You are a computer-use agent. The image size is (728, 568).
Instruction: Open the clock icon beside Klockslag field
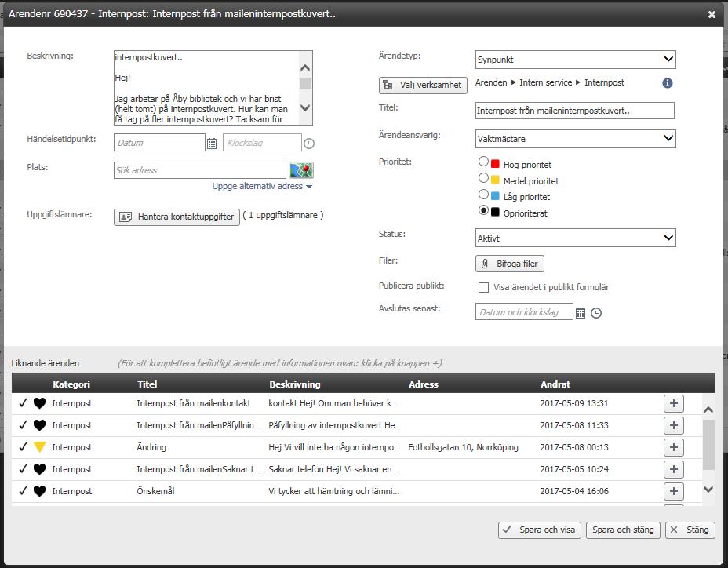pos(309,144)
